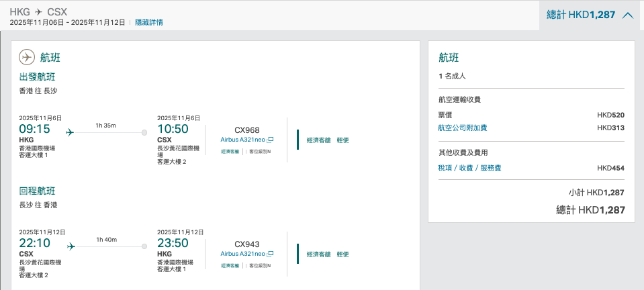Open 航空公司附加費 surcharge details
Image resolution: width=644 pixels, height=290 pixels.
tap(463, 128)
